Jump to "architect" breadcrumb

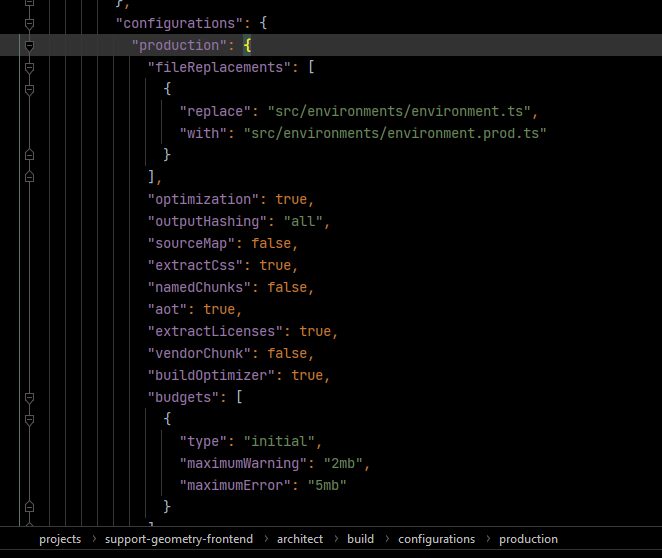(300, 539)
